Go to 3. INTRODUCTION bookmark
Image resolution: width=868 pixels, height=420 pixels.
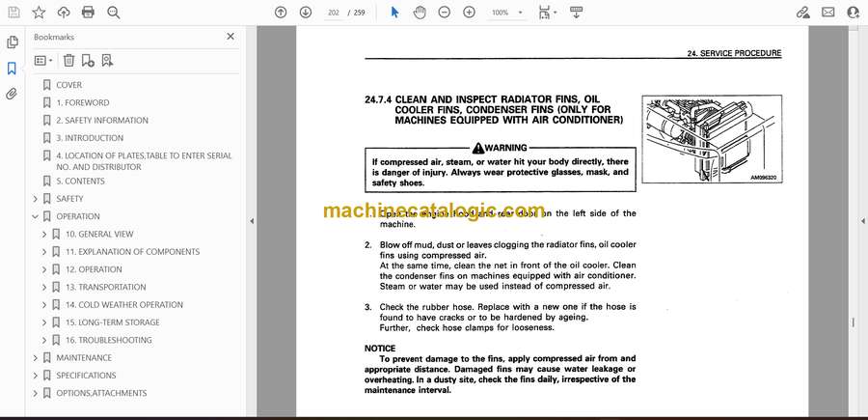(90, 138)
